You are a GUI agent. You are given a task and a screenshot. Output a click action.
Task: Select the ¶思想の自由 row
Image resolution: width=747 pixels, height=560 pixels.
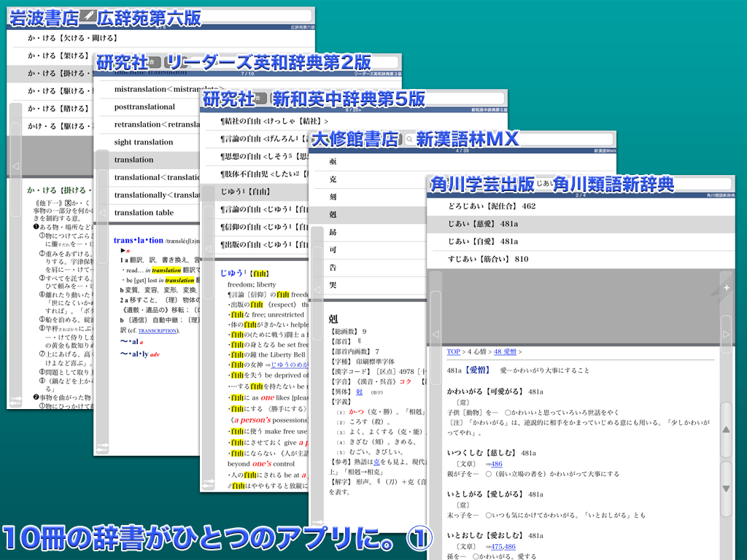tap(255, 156)
